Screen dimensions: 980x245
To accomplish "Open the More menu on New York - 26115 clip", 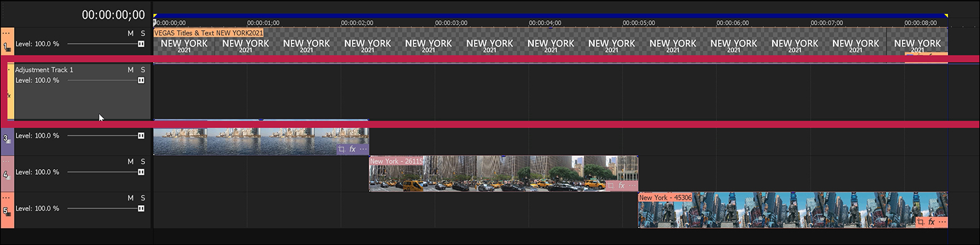I will click(x=632, y=185).
